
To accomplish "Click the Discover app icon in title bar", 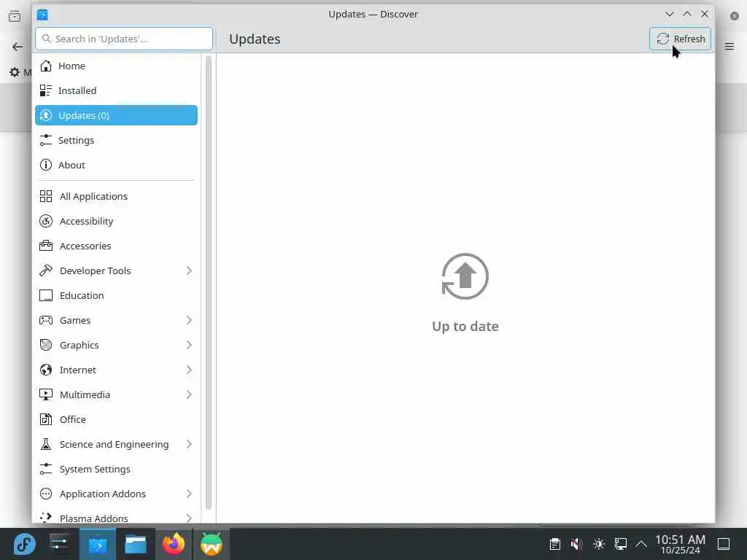I will click(x=42, y=15).
